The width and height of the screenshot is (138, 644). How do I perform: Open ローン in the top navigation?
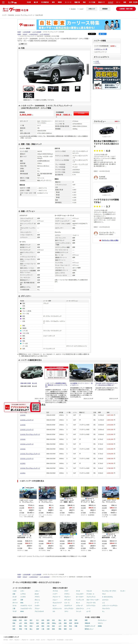tap(118, 2)
